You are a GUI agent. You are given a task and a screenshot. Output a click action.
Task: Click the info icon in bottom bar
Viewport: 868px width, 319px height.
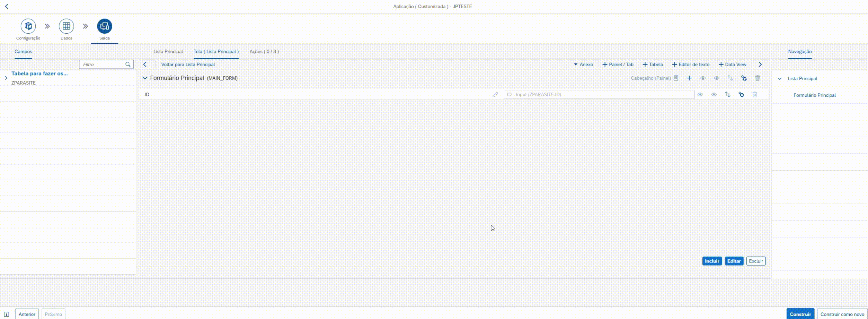point(6,314)
